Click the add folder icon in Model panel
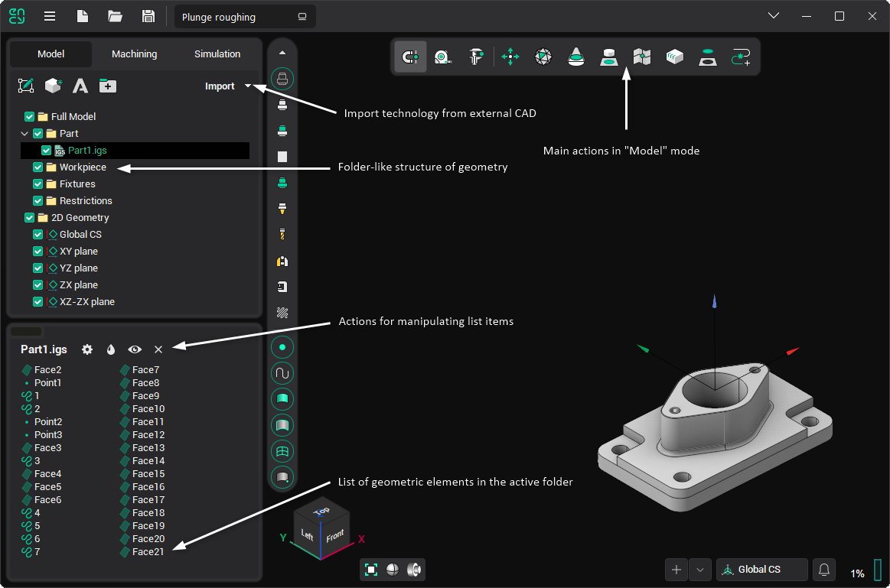The height and width of the screenshot is (588, 890). click(108, 86)
